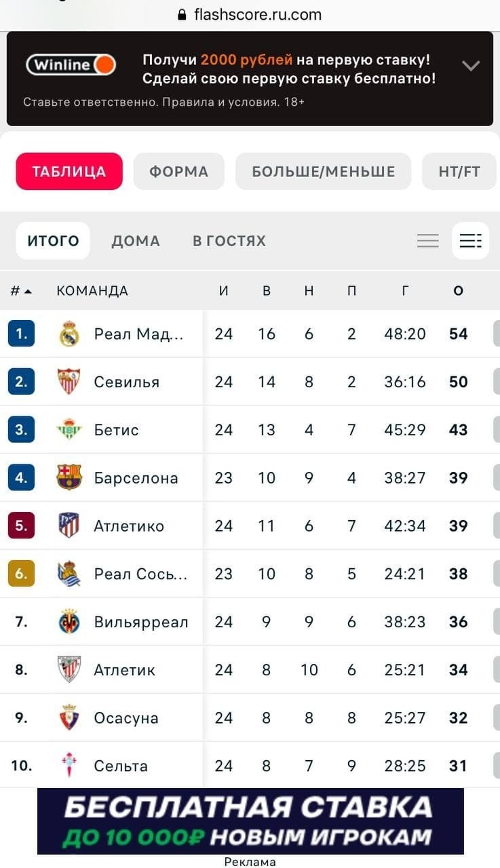Click the БЕСПЛАТНАЯ СТАВКА ad banner
This screenshot has width=500, height=868.
click(250, 821)
